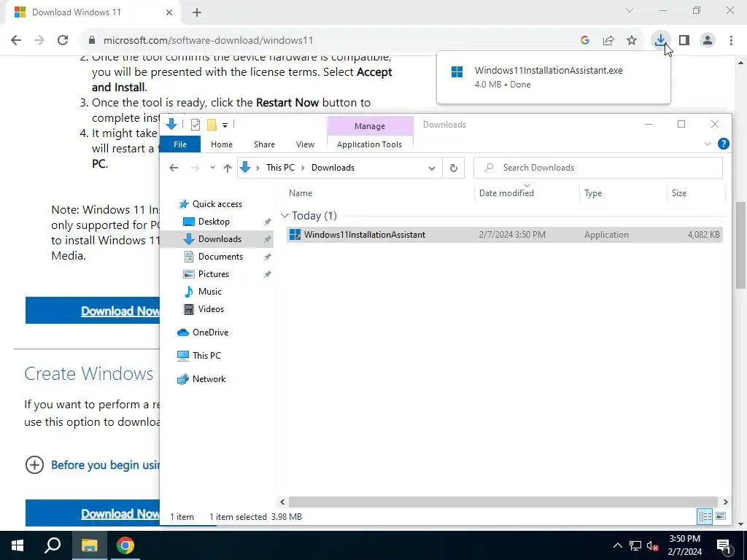
Task: Expand Before you begin section
Action: pos(34,464)
